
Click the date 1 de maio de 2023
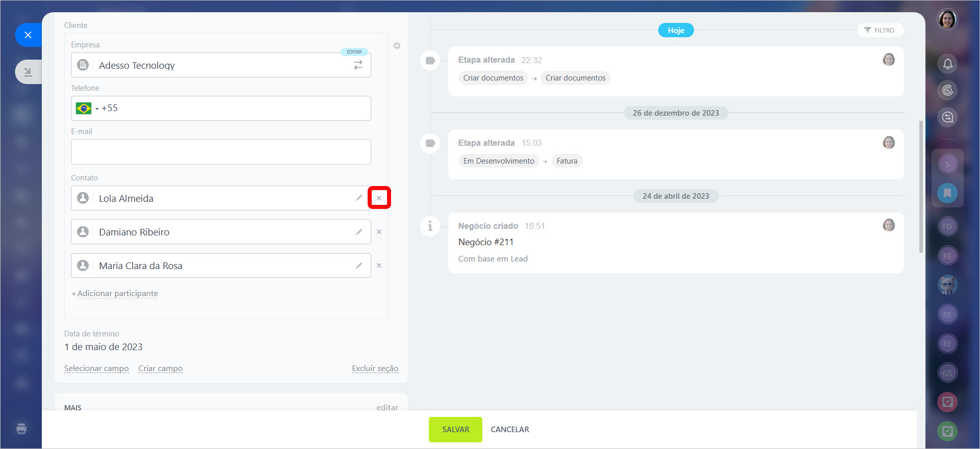(104, 347)
